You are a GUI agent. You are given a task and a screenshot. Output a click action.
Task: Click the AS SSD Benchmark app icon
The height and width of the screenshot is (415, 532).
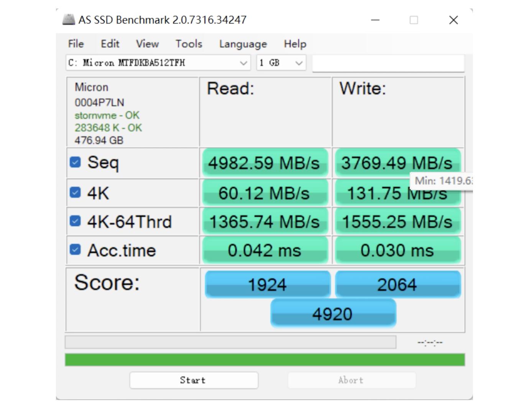pos(69,20)
